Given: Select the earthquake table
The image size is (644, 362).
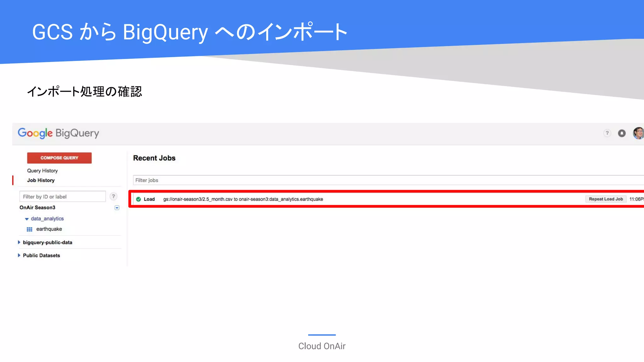Looking at the screenshot, I should click(49, 229).
